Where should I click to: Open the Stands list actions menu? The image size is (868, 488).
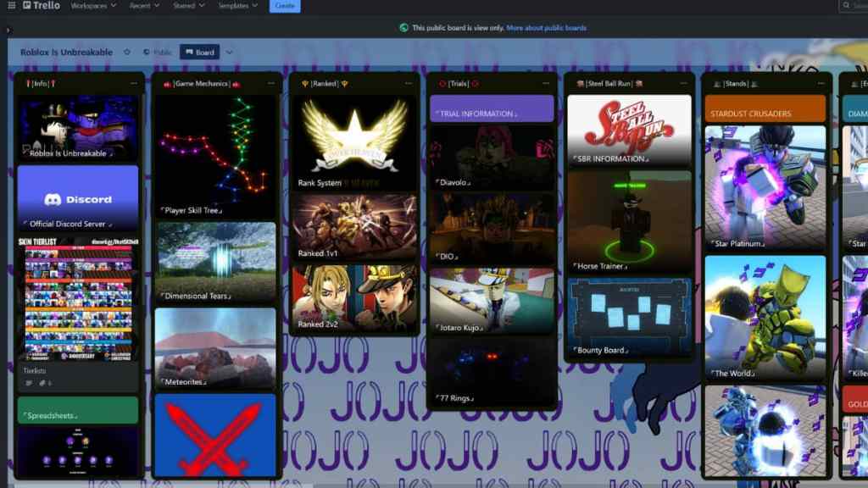(x=820, y=83)
